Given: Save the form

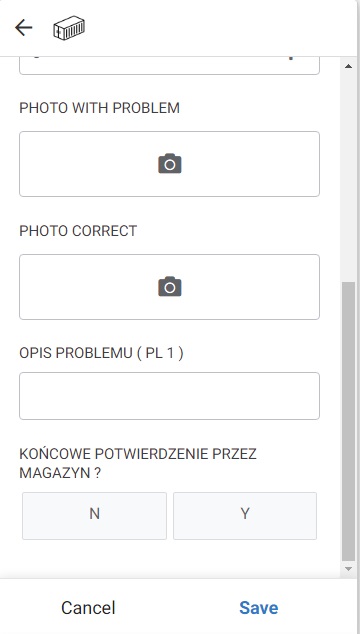Looking at the screenshot, I should point(258,608).
